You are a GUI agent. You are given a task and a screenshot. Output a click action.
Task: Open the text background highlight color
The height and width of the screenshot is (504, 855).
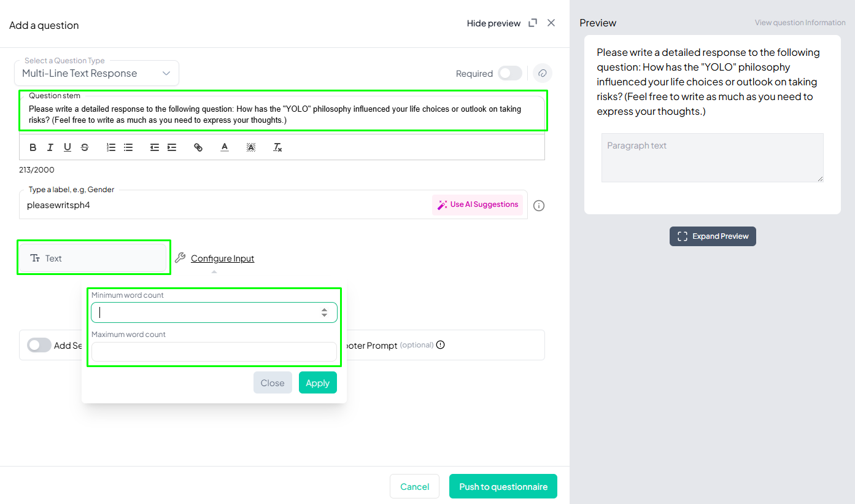(x=251, y=147)
